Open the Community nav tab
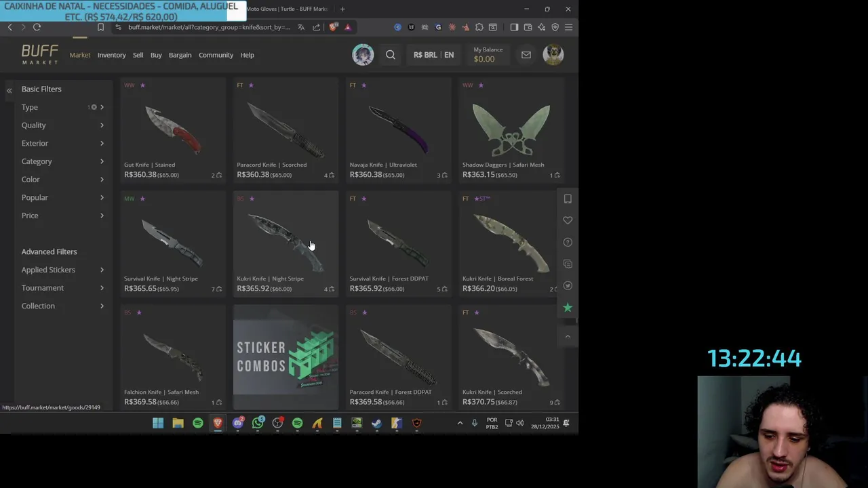 pos(216,55)
